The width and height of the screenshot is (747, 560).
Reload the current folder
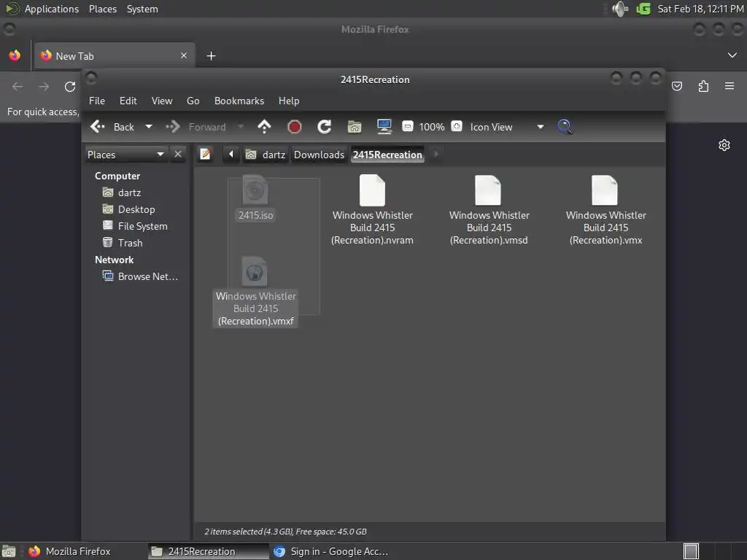tap(325, 127)
